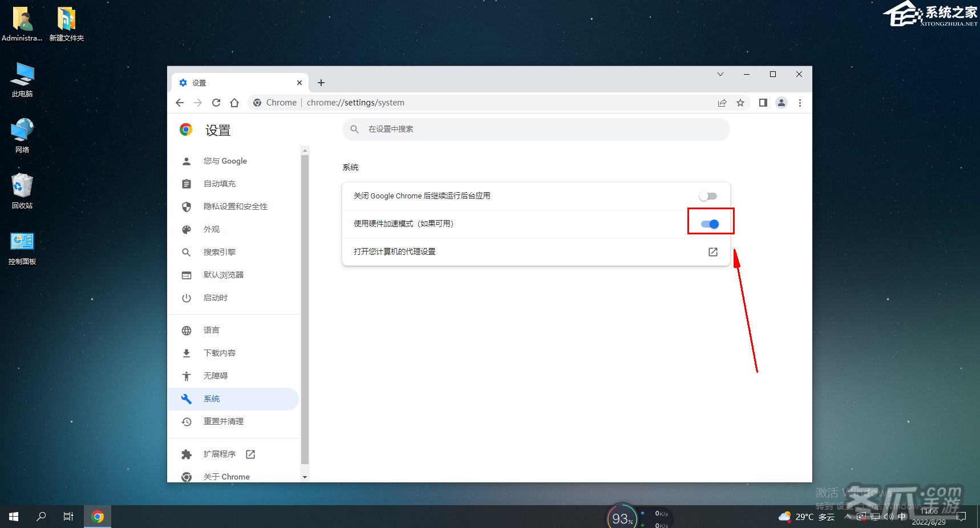The image size is (980, 528).
Task: Open a new tab with the plus button
Action: click(x=321, y=83)
